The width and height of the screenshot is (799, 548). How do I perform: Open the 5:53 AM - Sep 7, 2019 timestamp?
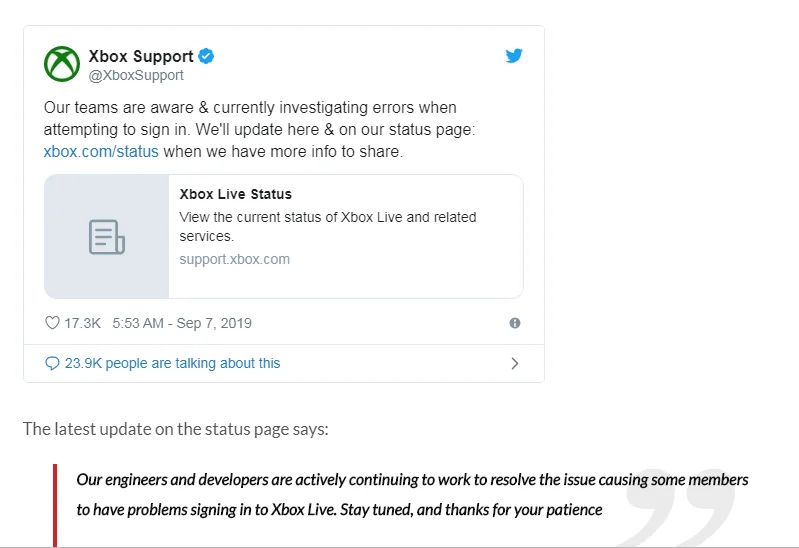[x=182, y=323]
